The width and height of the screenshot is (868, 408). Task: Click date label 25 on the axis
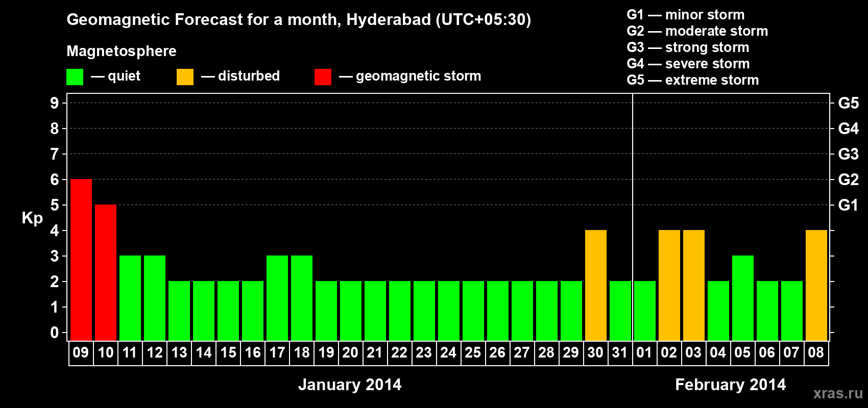pyautogui.click(x=473, y=353)
